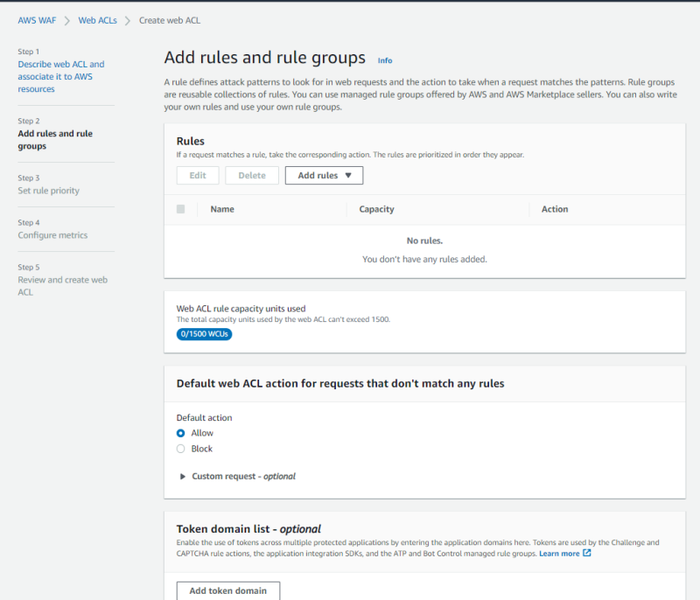
Task: Select the Block default action
Action: [181, 449]
